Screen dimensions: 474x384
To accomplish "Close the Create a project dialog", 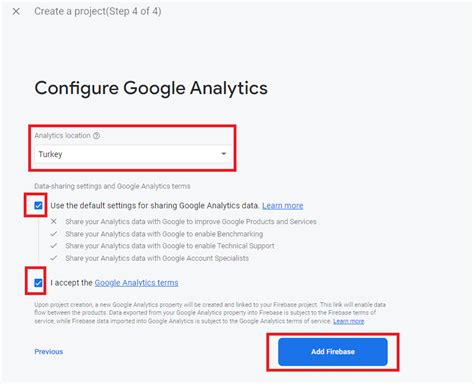I will [16, 11].
